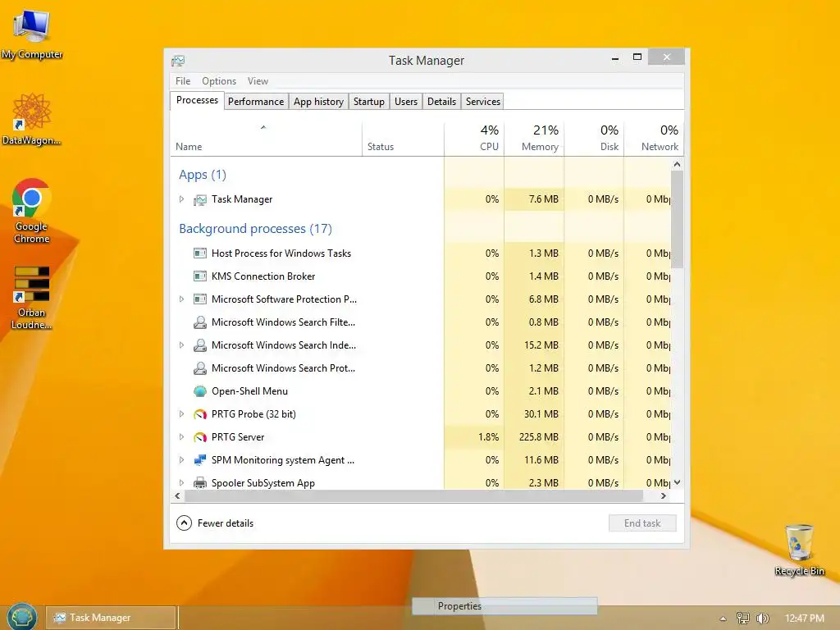840x630 pixels.
Task: Click network icon in system tray
Action: (x=742, y=619)
